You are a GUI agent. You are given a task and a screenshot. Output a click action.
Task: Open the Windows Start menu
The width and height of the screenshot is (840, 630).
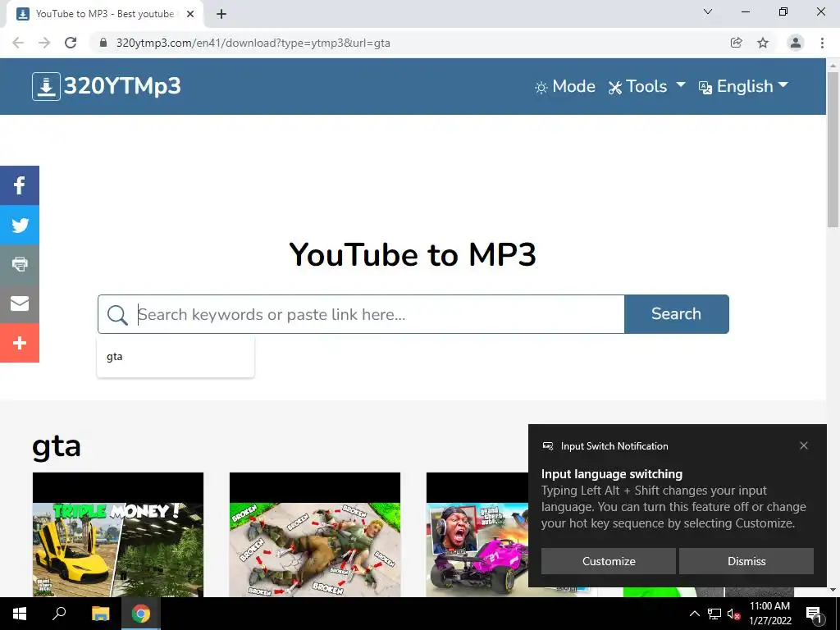coord(20,614)
